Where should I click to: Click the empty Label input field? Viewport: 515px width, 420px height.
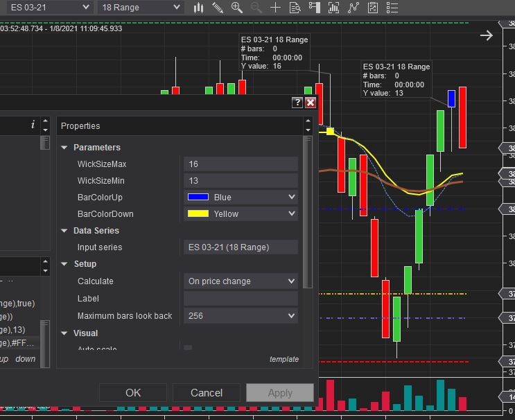coord(241,299)
